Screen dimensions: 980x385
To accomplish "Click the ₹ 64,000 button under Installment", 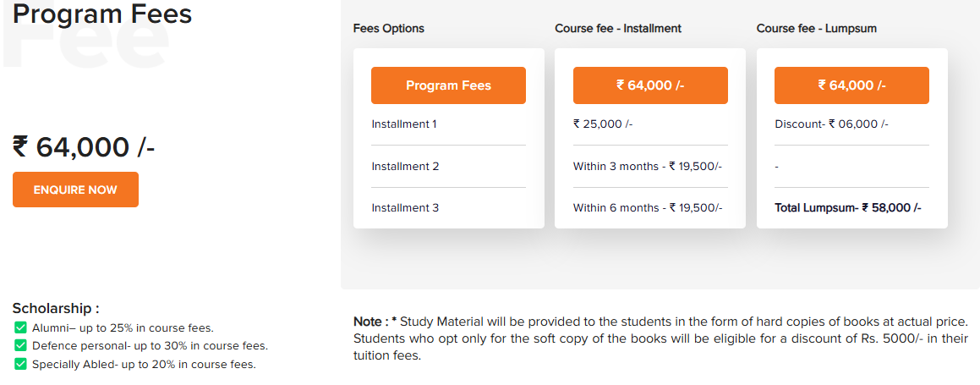I will point(650,85).
